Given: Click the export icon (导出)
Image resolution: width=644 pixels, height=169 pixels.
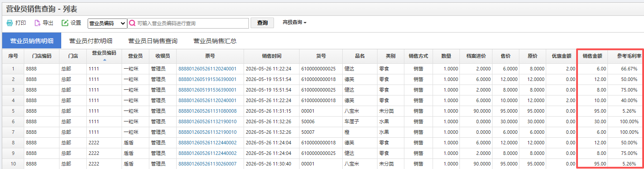Looking at the screenshot, I should (x=37, y=23).
